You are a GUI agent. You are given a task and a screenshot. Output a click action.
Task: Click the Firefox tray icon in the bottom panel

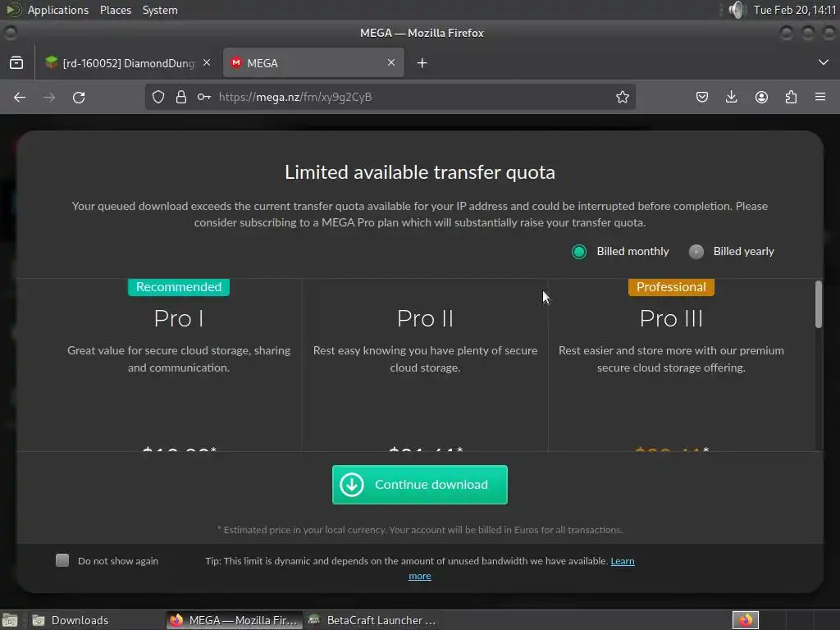point(746,620)
